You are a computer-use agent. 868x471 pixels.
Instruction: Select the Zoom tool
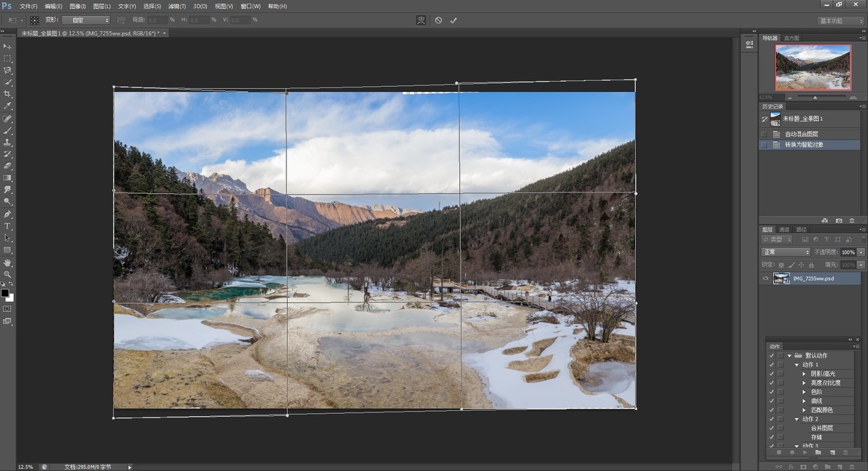(7, 274)
